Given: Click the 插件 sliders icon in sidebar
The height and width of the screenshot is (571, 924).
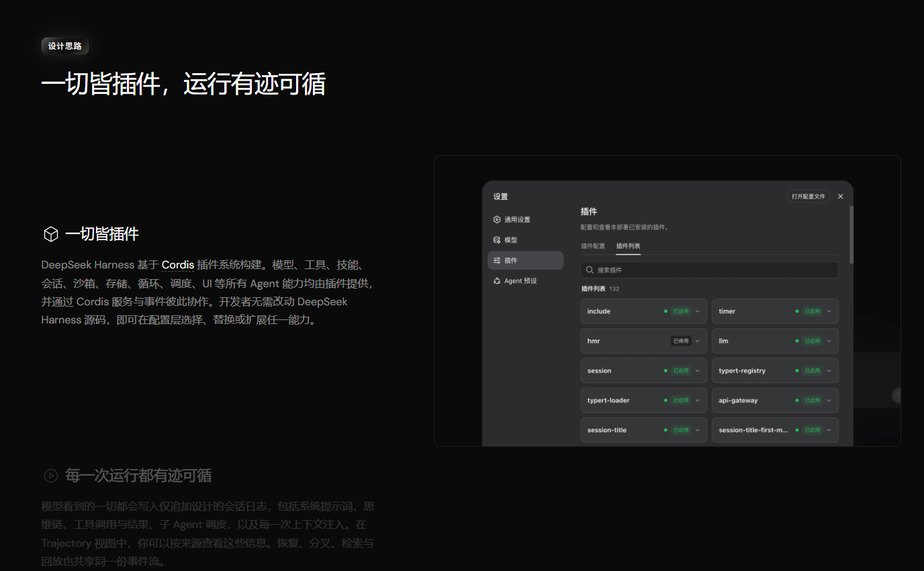Looking at the screenshot, I should click(497, 260).
